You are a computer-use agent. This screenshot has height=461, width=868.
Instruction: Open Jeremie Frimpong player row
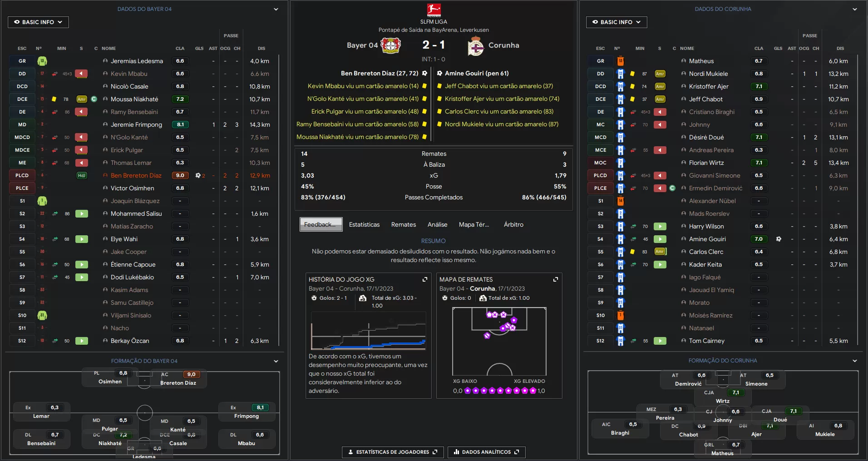point(144,124)
